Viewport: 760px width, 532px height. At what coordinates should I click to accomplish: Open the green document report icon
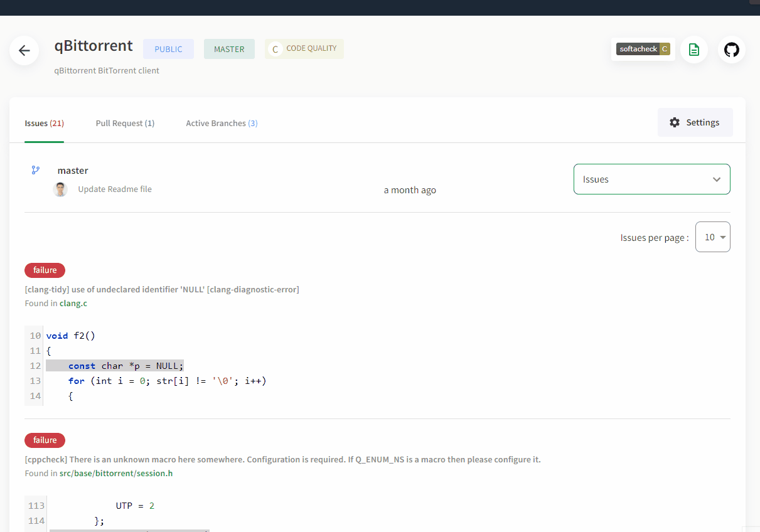click(694, 50)
